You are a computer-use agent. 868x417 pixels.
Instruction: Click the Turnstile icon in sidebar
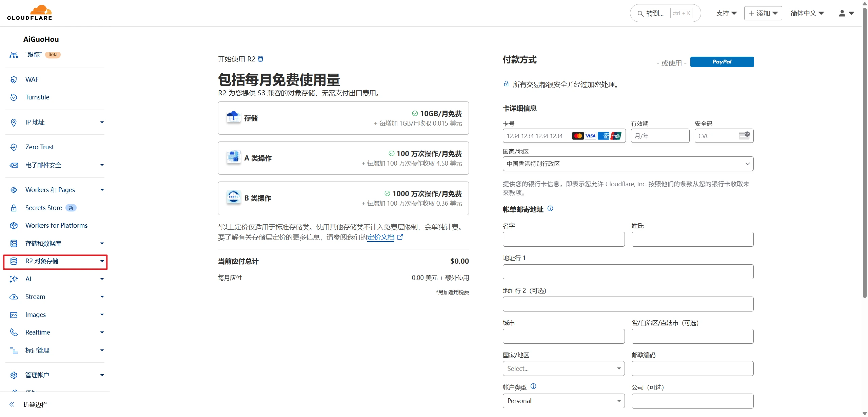tap(14, 97)
